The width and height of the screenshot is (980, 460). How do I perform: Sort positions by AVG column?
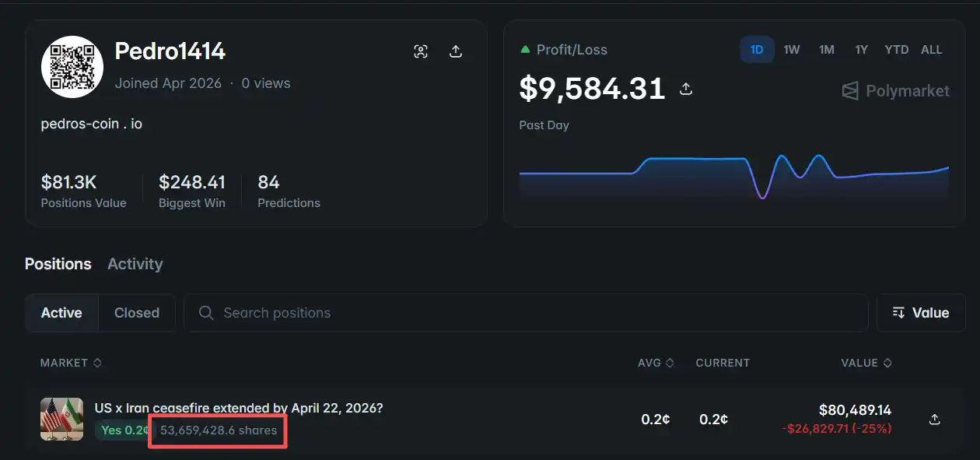click(655, 363)
